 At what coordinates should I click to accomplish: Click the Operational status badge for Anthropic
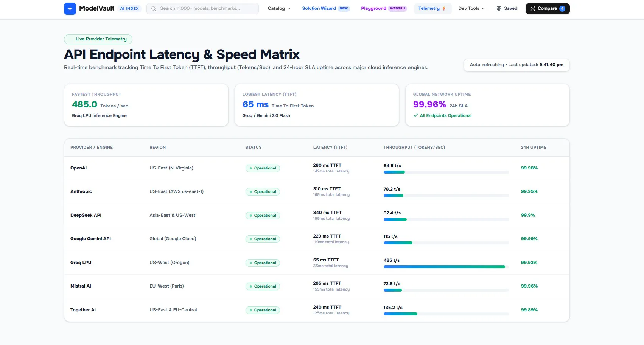click(263, 192)
